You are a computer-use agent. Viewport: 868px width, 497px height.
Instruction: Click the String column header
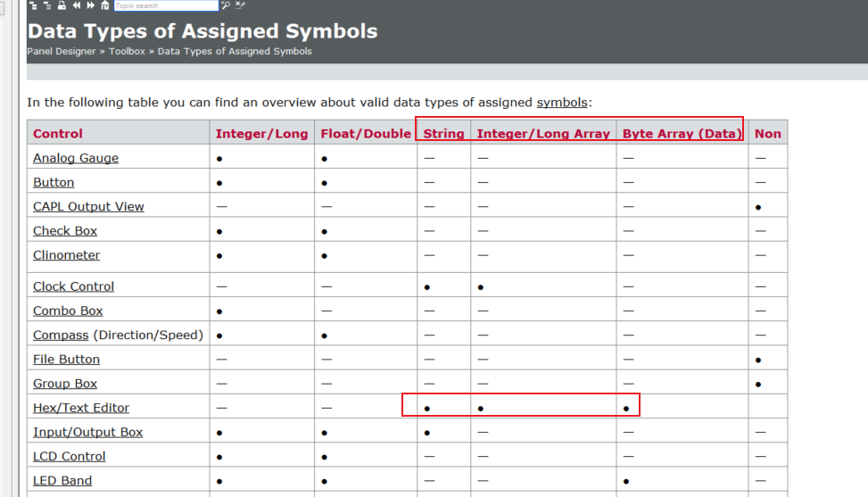(443, 134)
